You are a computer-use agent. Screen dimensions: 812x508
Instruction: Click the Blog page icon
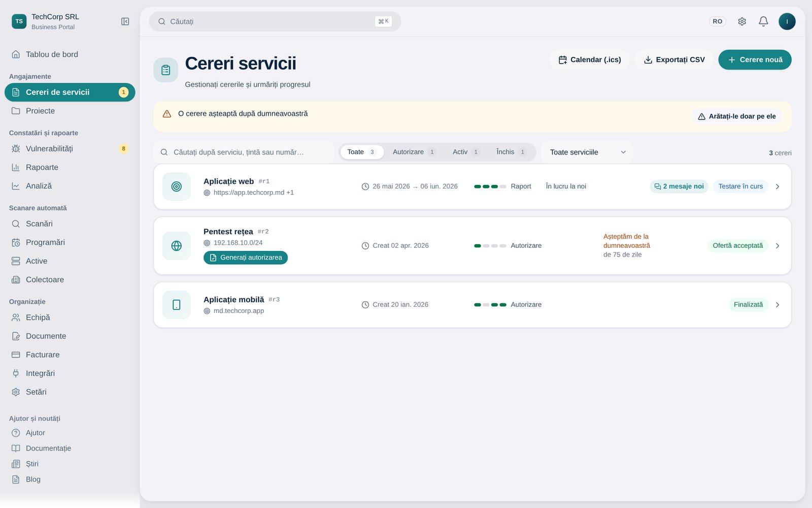(16, 480)
